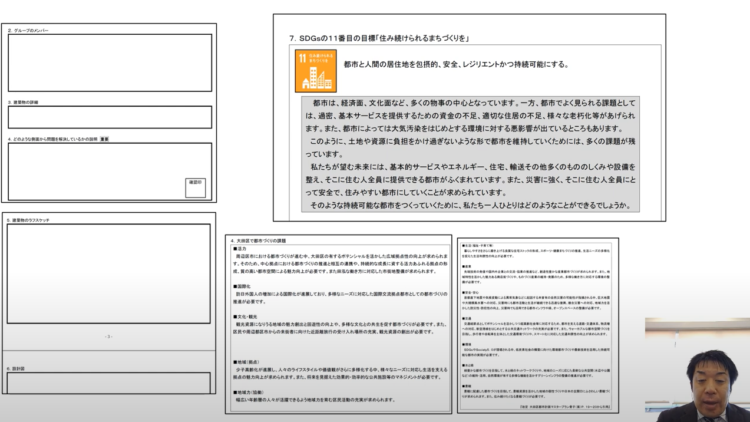750x422 pixels.
Task: Click the ■地域力(協働) subheading
Action: click(247, 392)
